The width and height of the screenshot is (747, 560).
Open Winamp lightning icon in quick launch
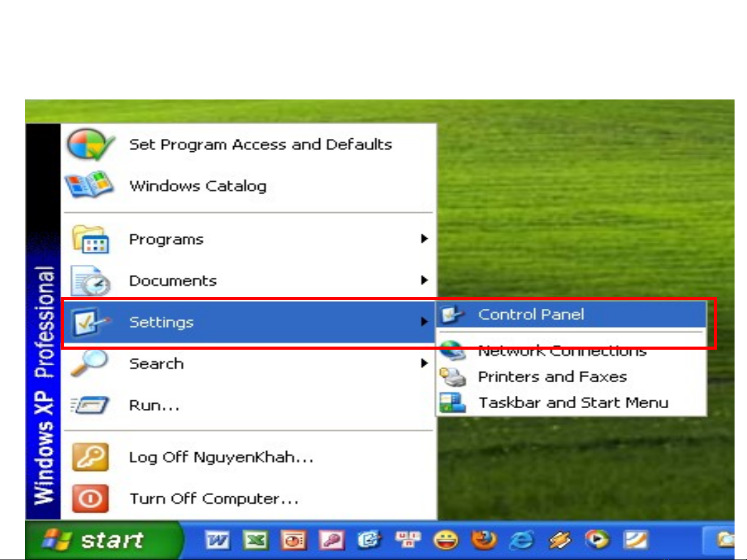point(560,540)
